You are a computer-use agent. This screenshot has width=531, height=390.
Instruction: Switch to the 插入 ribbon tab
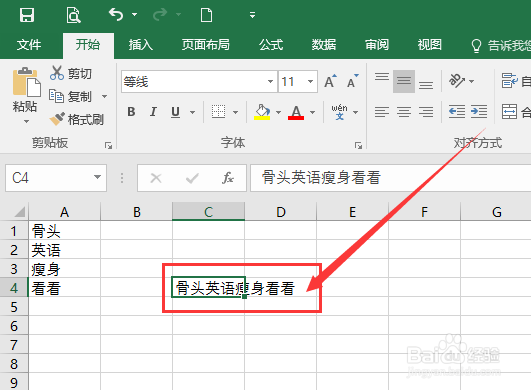[x=141, y=45]
